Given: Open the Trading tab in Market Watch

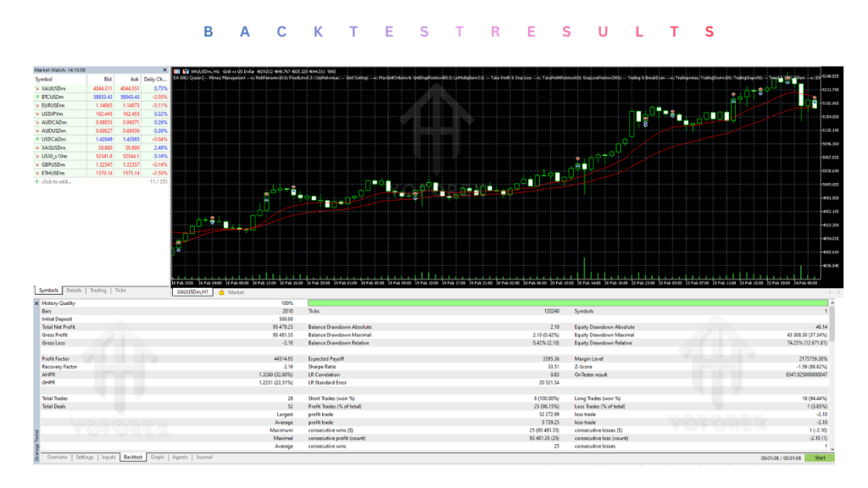Looking at the screenshot, I should (x=98, y=291).
